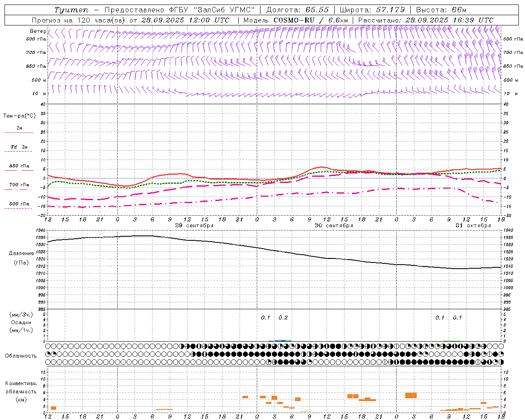This screenshot has height=420, width=525.
Task: Click the "29 сентября" date label
Action: pyautogui.click(x=194, y=226)
